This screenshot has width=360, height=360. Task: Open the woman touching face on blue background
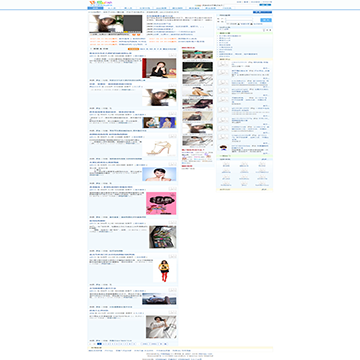[x=159, y=174]
